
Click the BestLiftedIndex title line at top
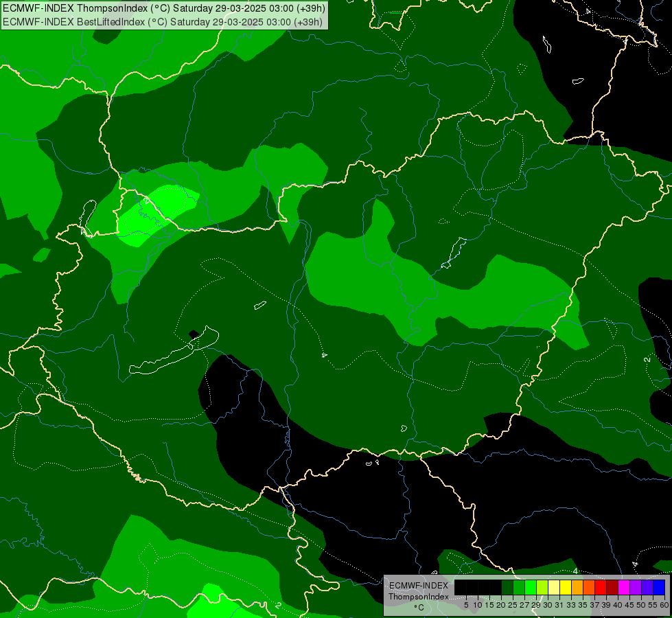(162, 22)
